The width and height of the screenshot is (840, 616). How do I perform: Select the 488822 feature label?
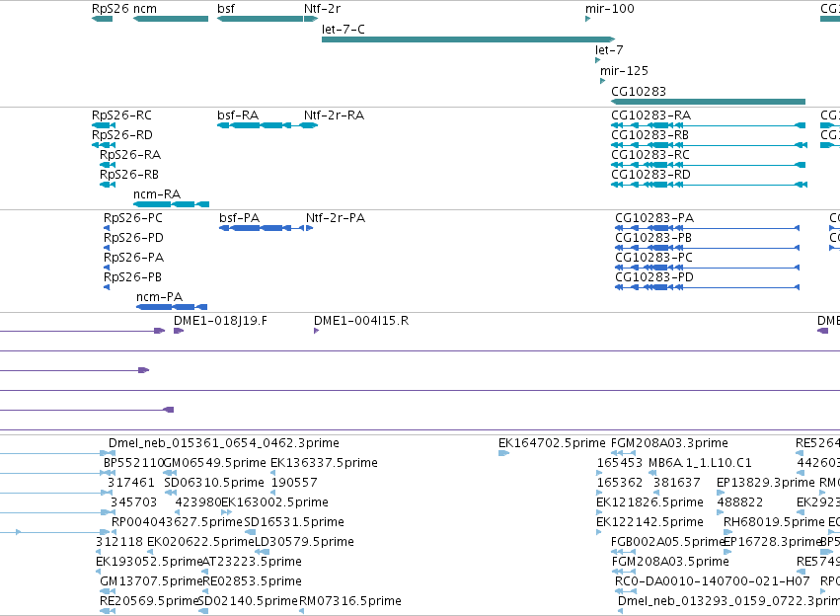740,502
